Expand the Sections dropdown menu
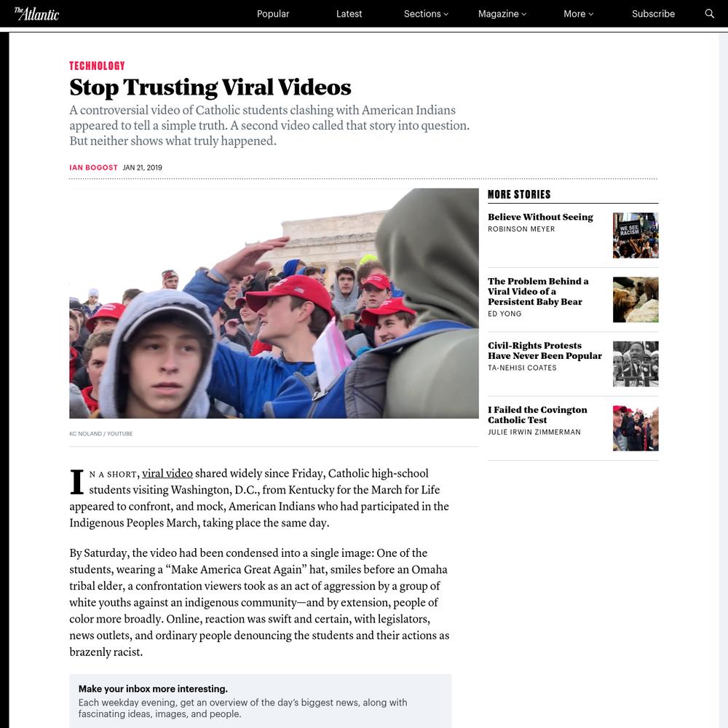The image size is (728, 728). [x=426, y=14]
